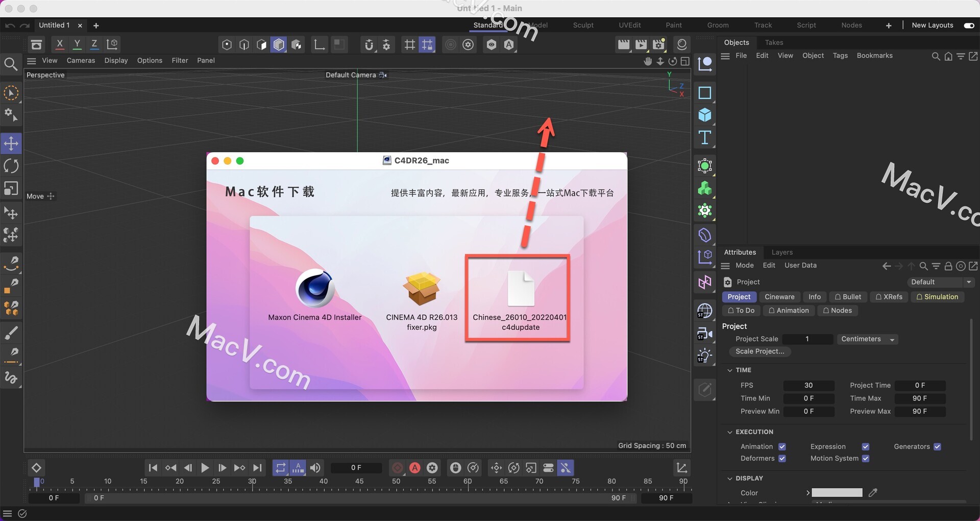
Task: Toggle Deformers execution checkbox
Action: click(782, 458)
